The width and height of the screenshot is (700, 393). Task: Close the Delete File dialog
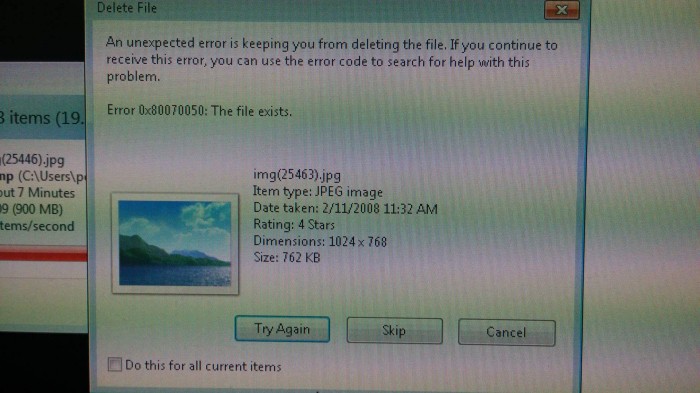[562, 9]
